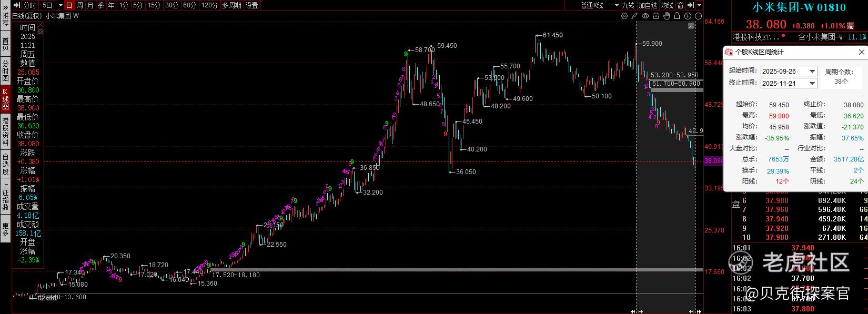Toggle the 九转 indicator

628,5
